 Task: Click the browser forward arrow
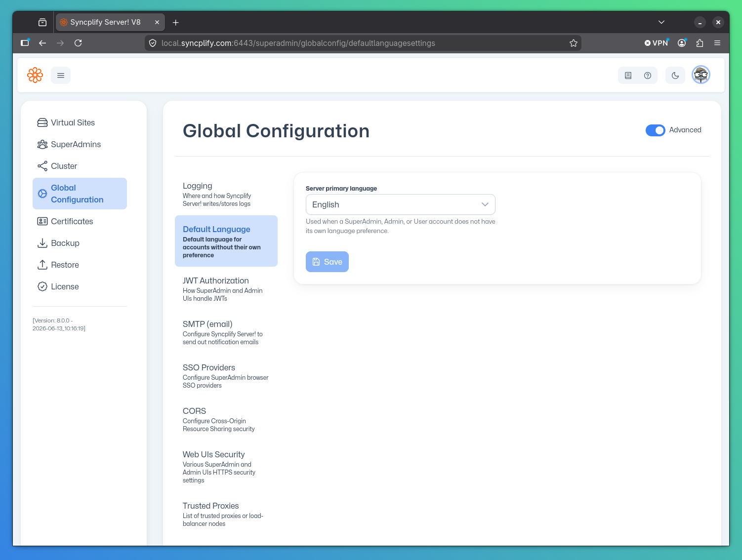[60, 43]
